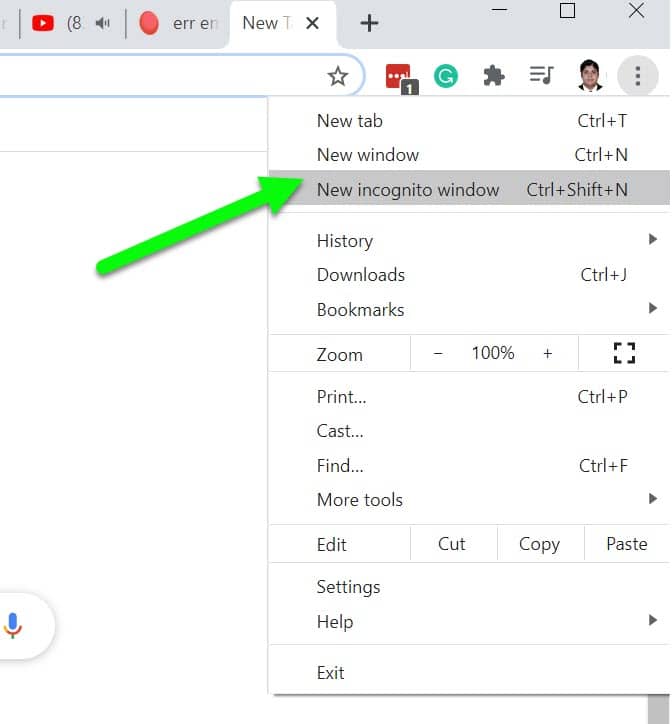Image resolution: width=672 pixels, height=724 pixels.
Task: Select Cast... menu entry
Action: click(469, 431)
